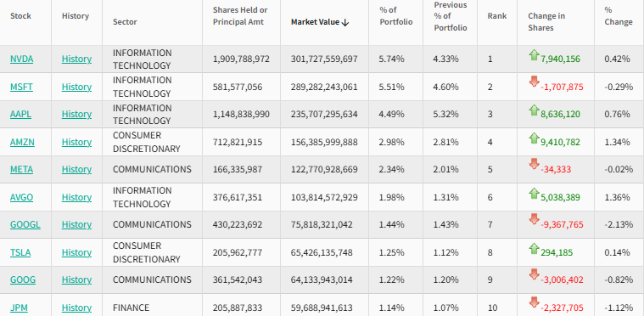
Task: Open the GOOGL stock ticker link
Action: click(25, 224)
